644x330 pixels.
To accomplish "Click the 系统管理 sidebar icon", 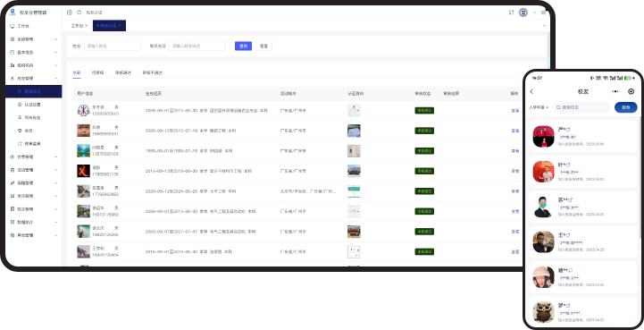I will (x=13, y=39).
